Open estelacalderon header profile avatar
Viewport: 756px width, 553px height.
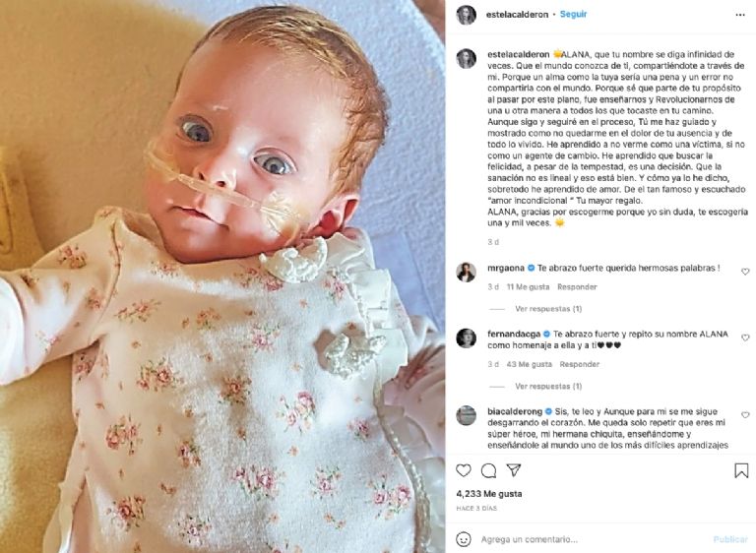point(467,15)
